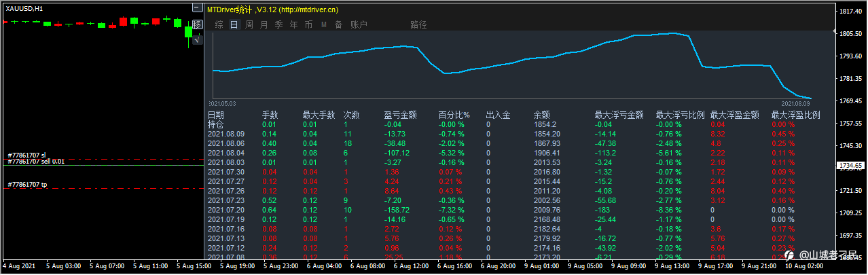Viewport: 868px width, 275px height.
Task: Click the 2021.05.03 equity curve start date
Action: (x=223, y=103)
